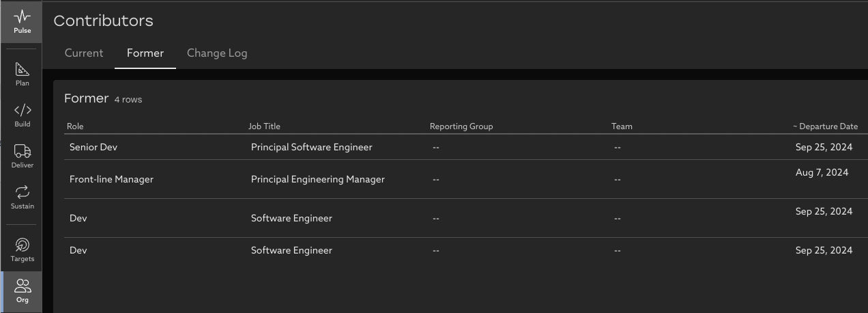The height and width of the screenshot is (313, 868).
Task: Open the Build code icon
Action: 22,115
